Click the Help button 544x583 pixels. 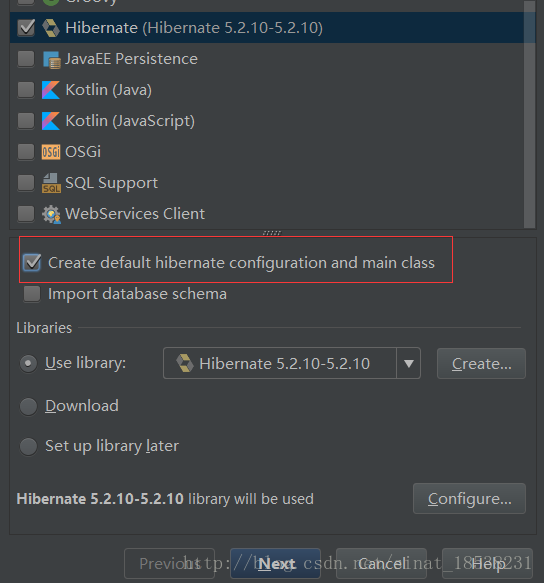coord(487,563)
